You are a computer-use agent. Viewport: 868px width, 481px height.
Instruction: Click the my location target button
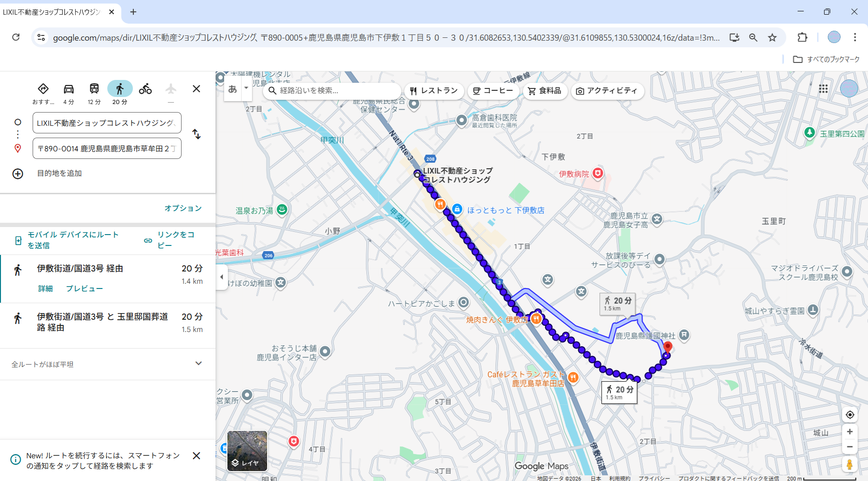tap(850, 415)
